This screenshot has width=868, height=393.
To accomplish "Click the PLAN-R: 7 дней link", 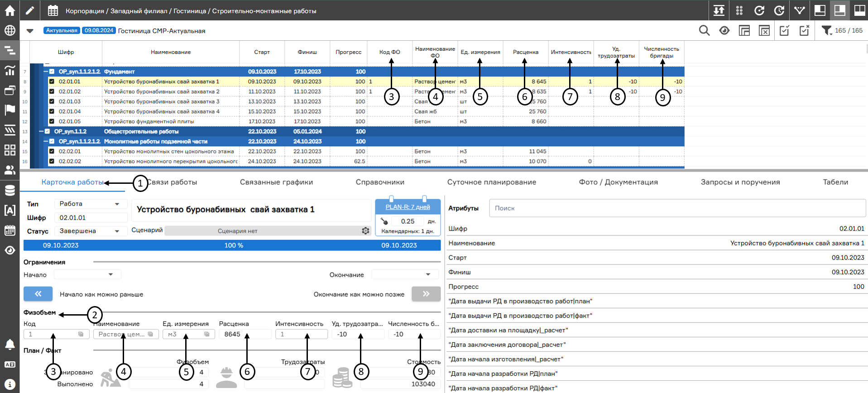I will pos(408,207).
